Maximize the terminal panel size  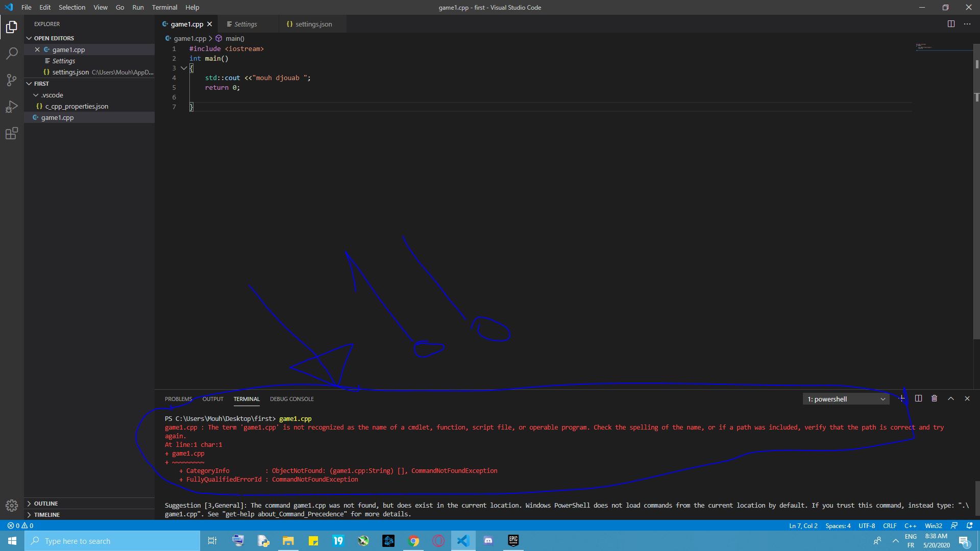pyautogui.click(x=951, y=398)
